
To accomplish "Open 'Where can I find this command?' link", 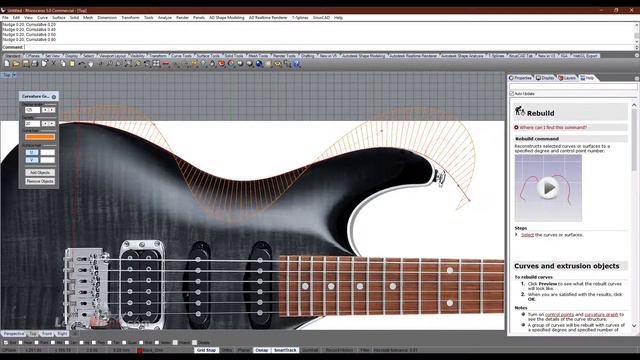I will (x=553, y=127).
